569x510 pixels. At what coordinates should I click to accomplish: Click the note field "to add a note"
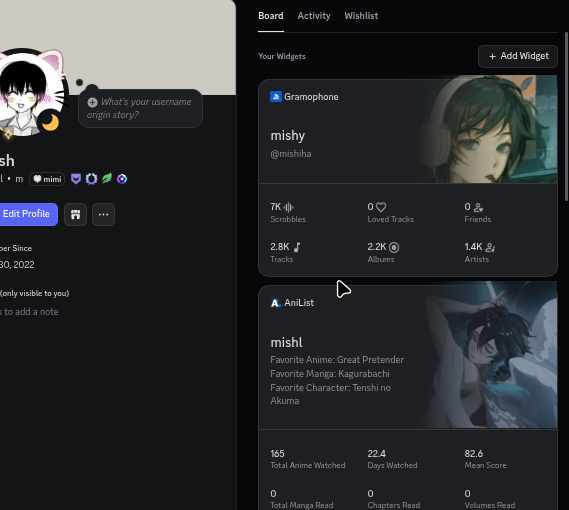click(29, 312)
